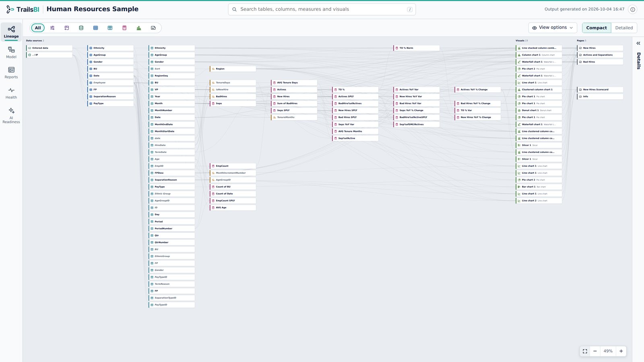Select the Line chart 2 visual node
644x362 pixels.
(x=539, y=201)
